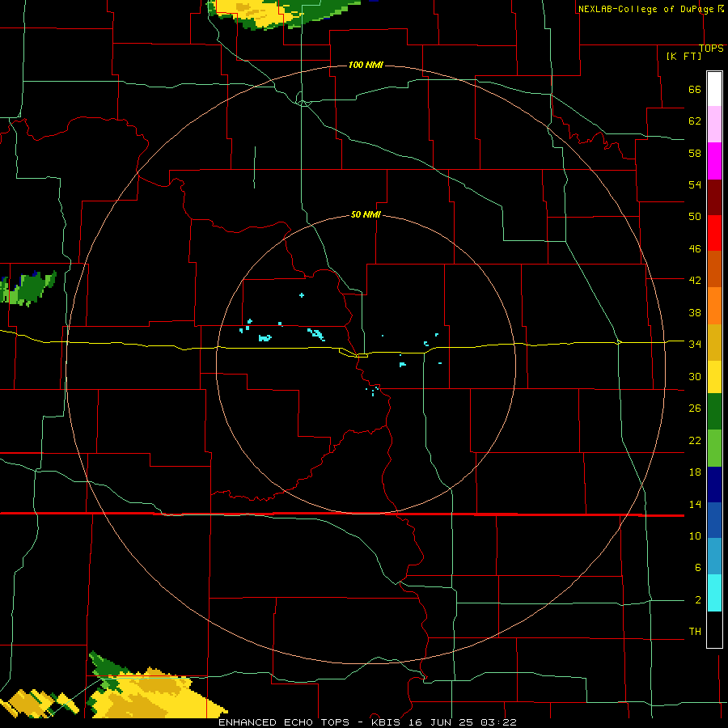Click the '[K FT]' units label
Screen dimensions: 728x728
684,57
